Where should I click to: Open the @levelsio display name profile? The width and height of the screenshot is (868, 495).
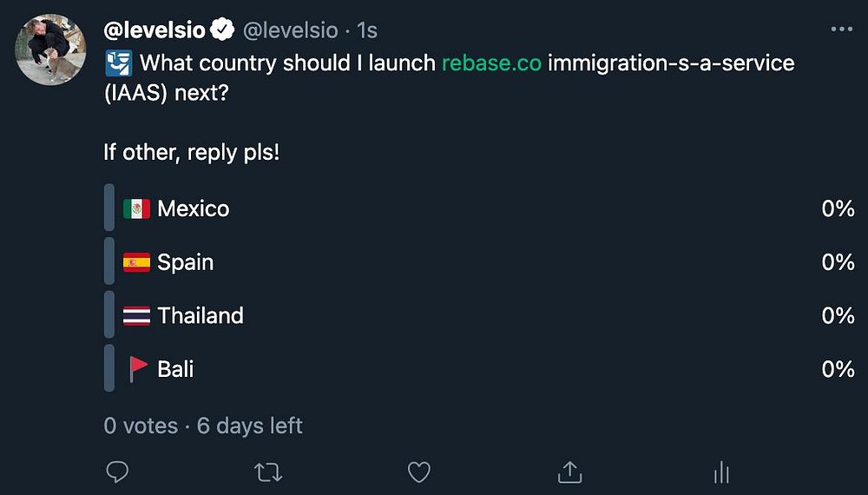click(155, 30)
